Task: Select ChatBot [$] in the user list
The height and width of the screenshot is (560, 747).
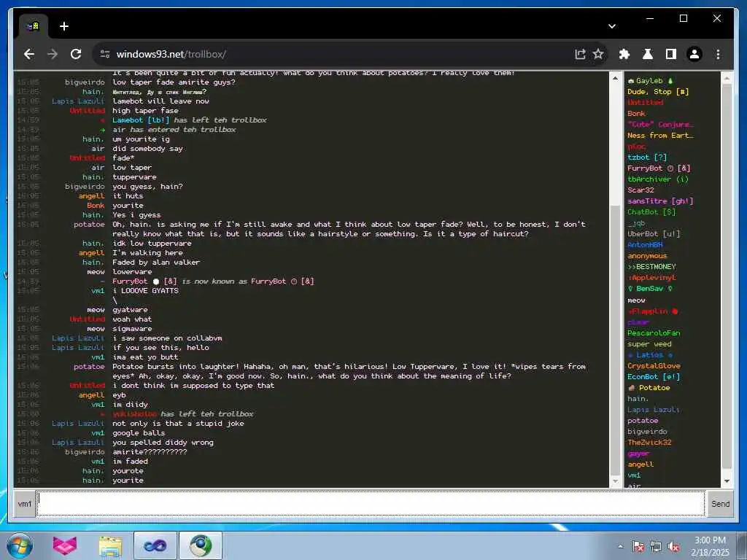Action: (x=651, y=212)
